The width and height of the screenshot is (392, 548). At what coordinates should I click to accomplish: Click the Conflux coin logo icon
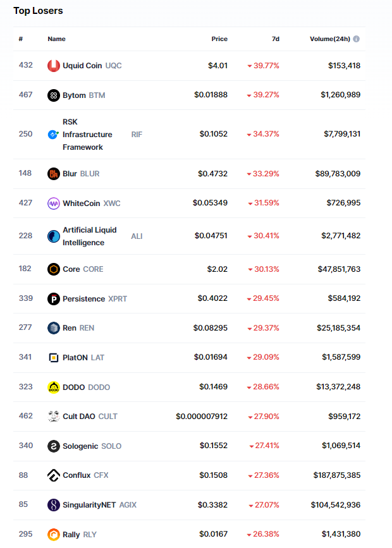(x=54, y=475)
